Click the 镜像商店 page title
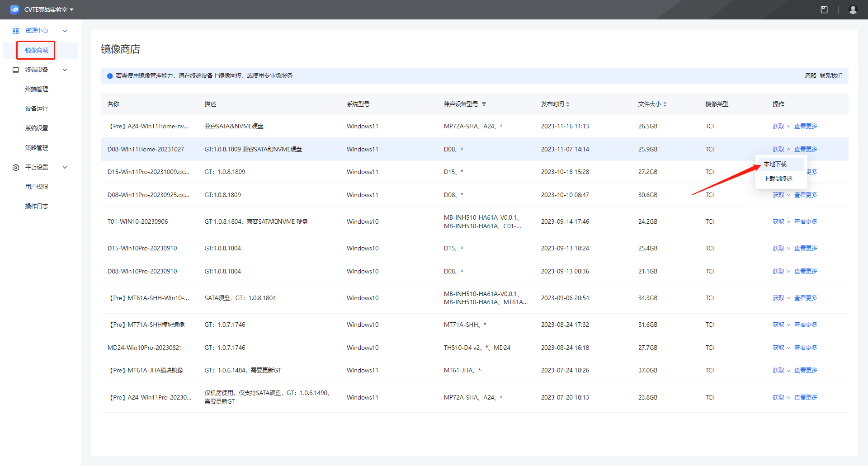The height and width of the screenshot is (466, 868). click(120, 49)
